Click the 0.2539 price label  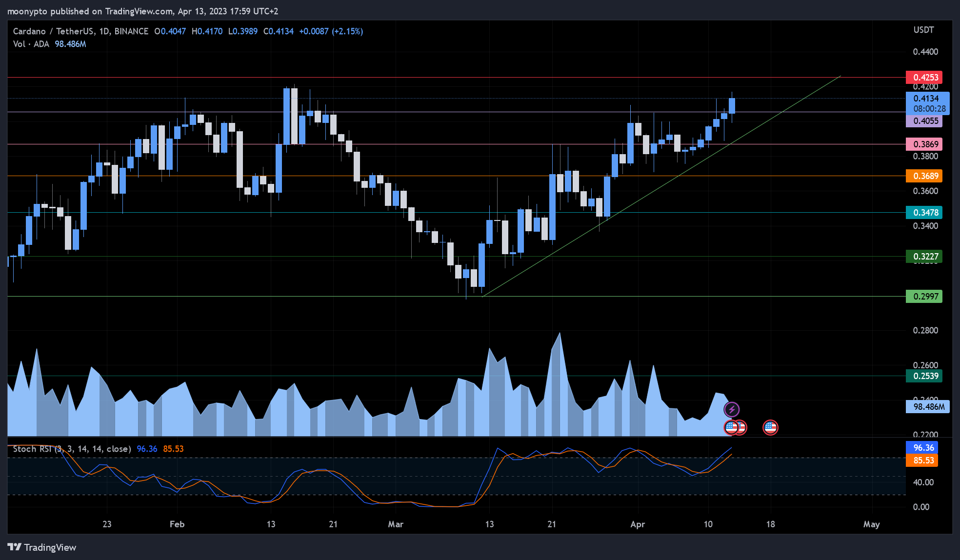tap(924, 376)
